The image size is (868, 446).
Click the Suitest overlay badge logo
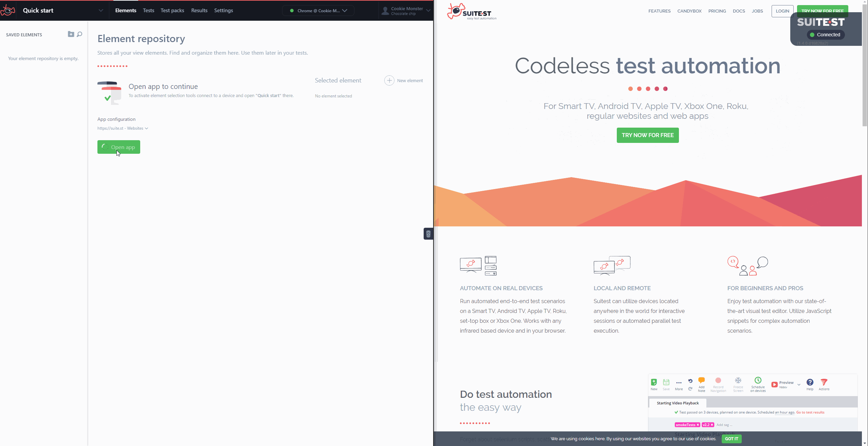point(820,22)
